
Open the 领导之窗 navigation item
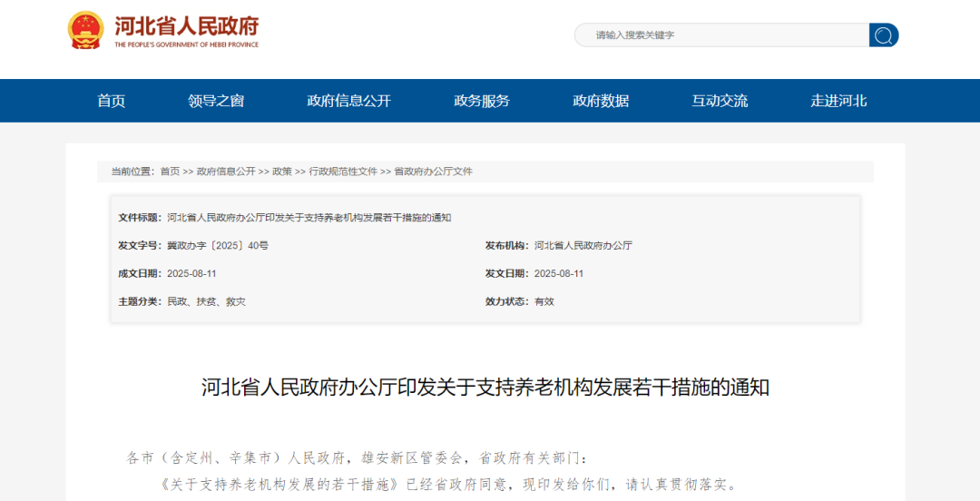click(x=216, y=101)
